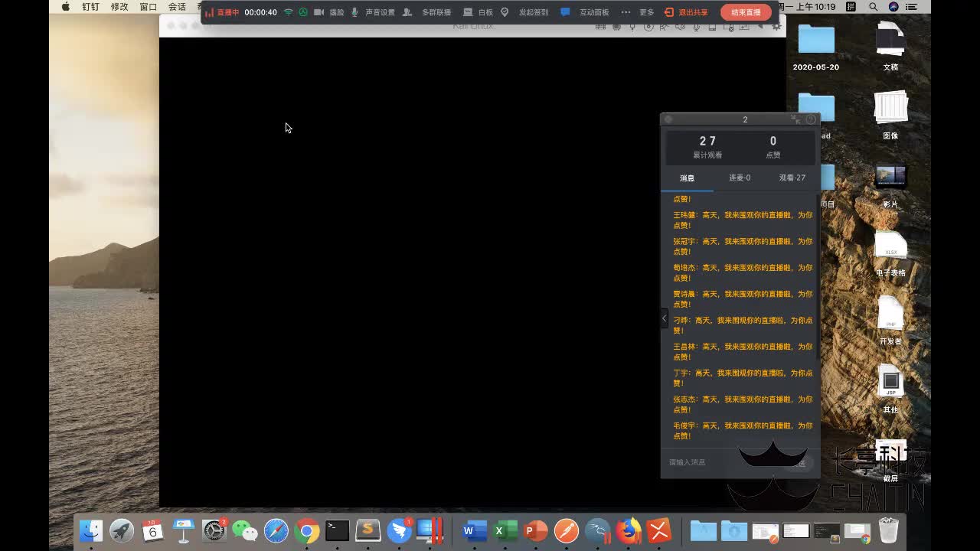Switch to the 连麦·0 tab

pyautogui.click(x=740, y=178)
